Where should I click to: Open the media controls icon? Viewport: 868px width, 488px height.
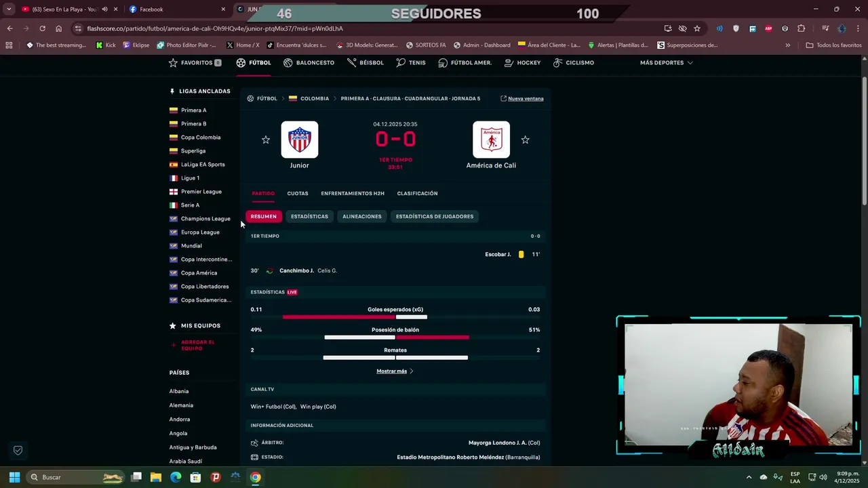point(825,28)
